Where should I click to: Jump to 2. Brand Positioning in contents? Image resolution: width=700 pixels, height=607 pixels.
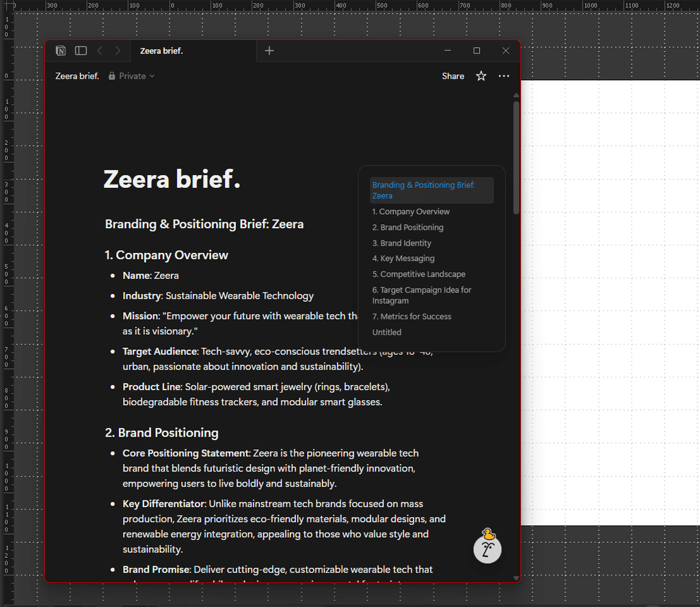click(x=407, y=228)
